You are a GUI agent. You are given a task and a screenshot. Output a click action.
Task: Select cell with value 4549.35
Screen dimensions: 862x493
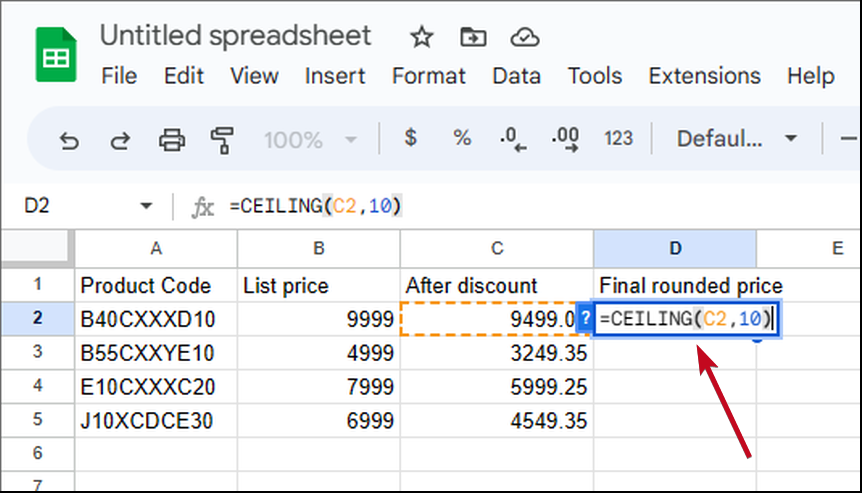click(496, 420)
